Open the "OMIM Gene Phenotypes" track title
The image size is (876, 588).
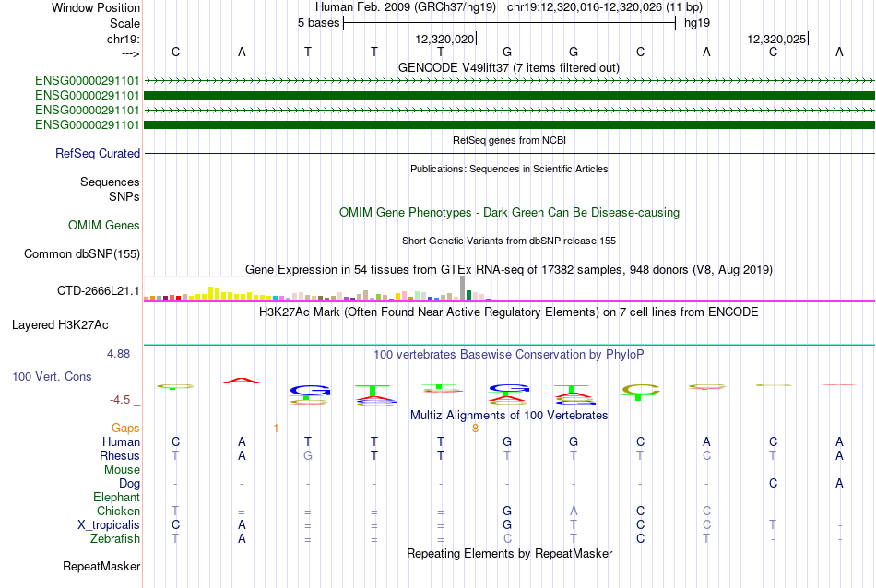509,213
